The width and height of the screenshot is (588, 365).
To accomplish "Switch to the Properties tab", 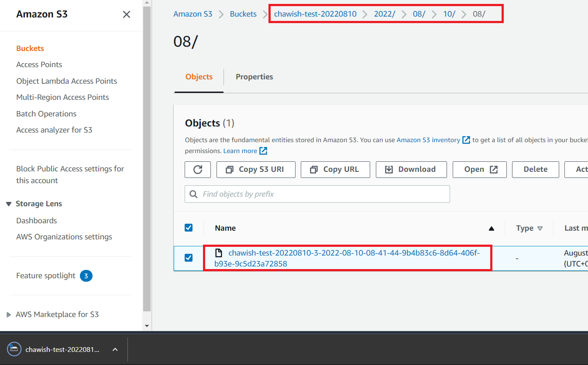I will [254, 76].
